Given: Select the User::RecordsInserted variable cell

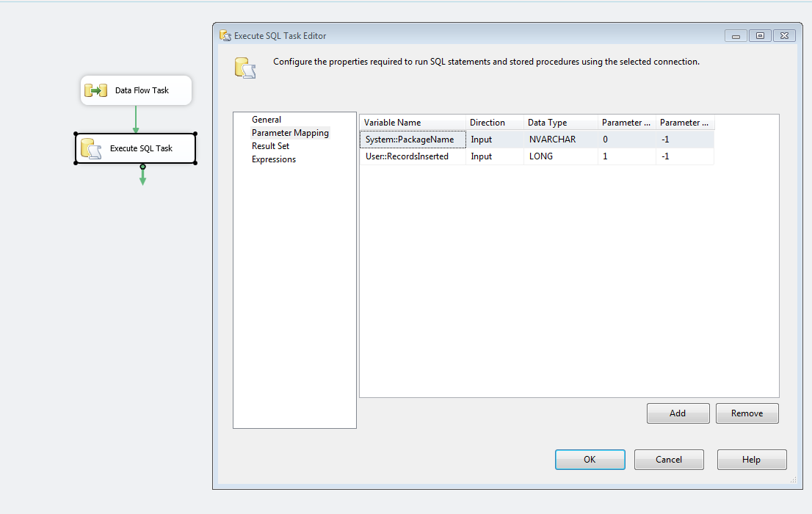Looking at the screenshot, I should click(412, 156).
